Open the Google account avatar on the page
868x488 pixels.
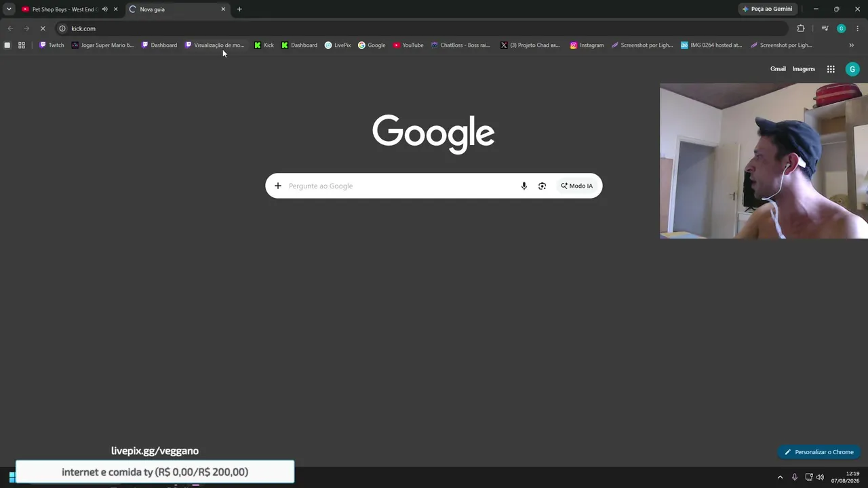pos(852,69)
